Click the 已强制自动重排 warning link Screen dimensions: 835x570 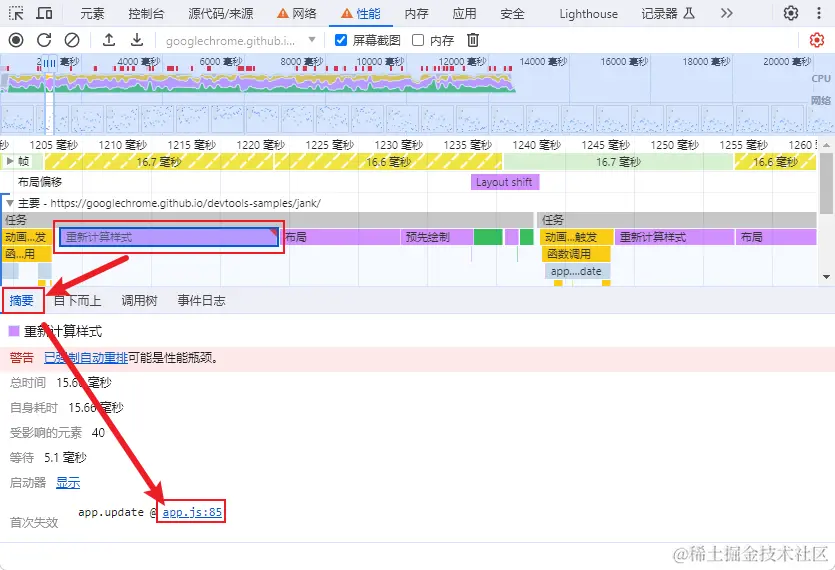(x=86, y=357)
